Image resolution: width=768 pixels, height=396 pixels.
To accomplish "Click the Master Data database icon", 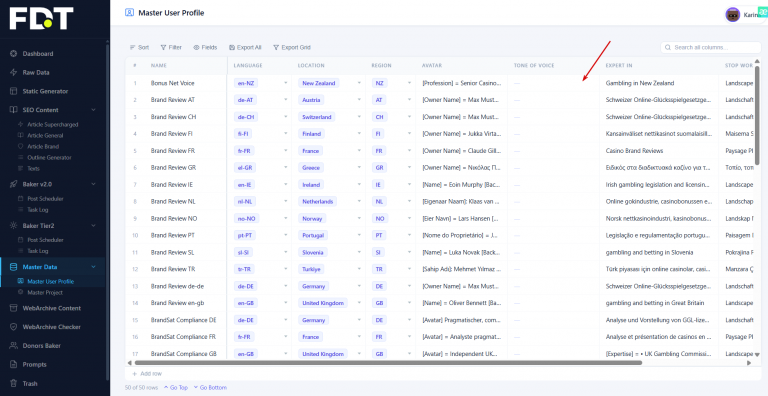I will [14, 267].
